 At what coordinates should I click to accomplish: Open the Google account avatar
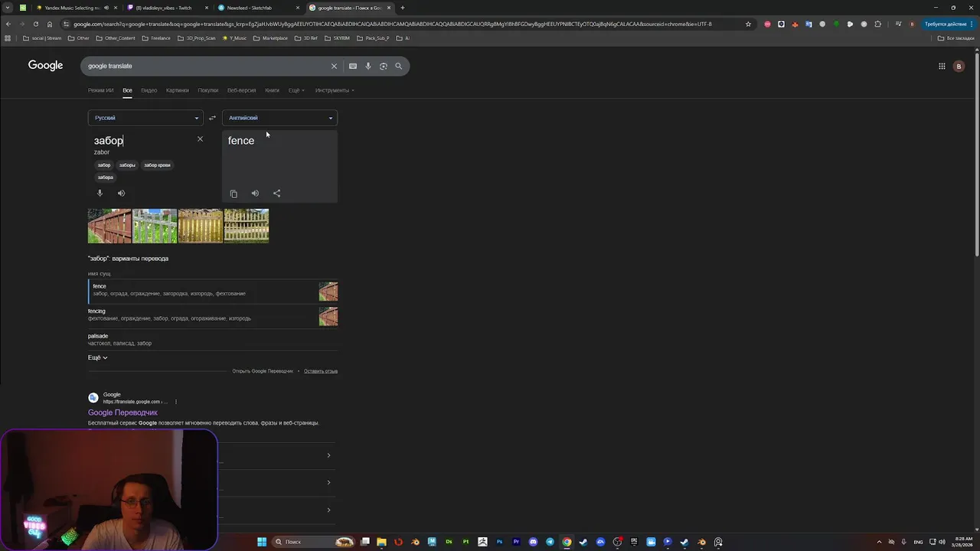click(x=959, y=66)
